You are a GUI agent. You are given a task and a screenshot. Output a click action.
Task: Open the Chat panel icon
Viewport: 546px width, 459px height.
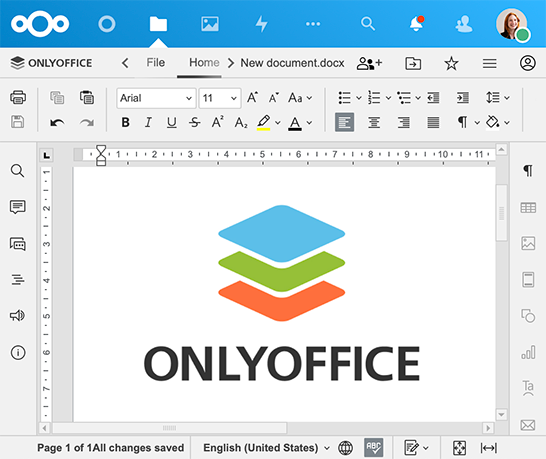coord(17,244)
